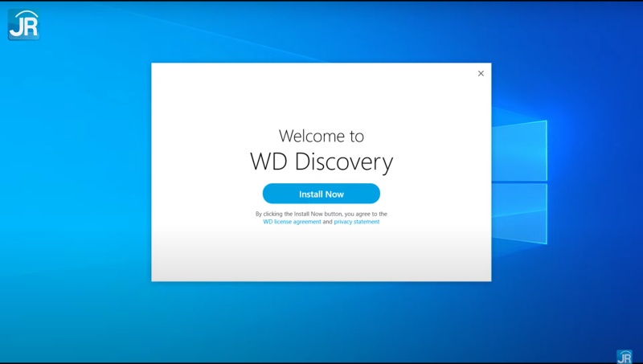
Task: Open the privacy statement link
Action: (356, 222)
